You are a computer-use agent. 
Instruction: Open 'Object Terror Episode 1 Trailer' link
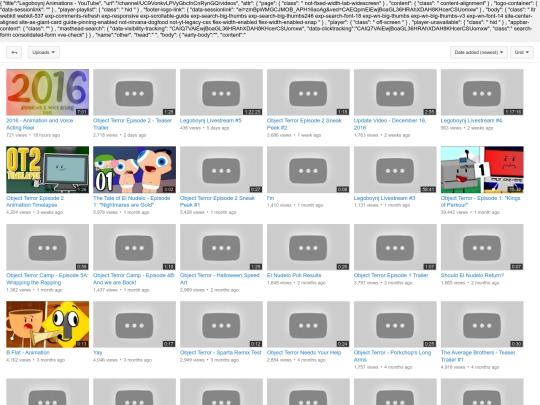tap(391, 276)
